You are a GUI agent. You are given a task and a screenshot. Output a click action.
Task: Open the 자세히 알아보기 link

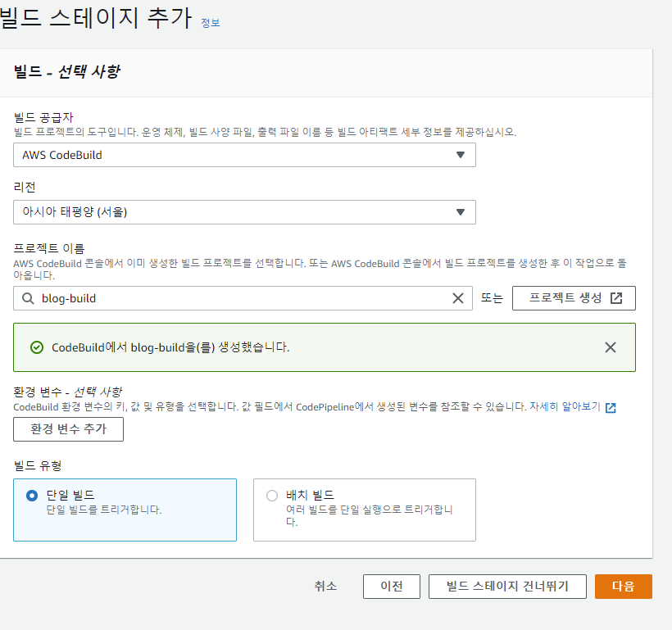(565, 406)
